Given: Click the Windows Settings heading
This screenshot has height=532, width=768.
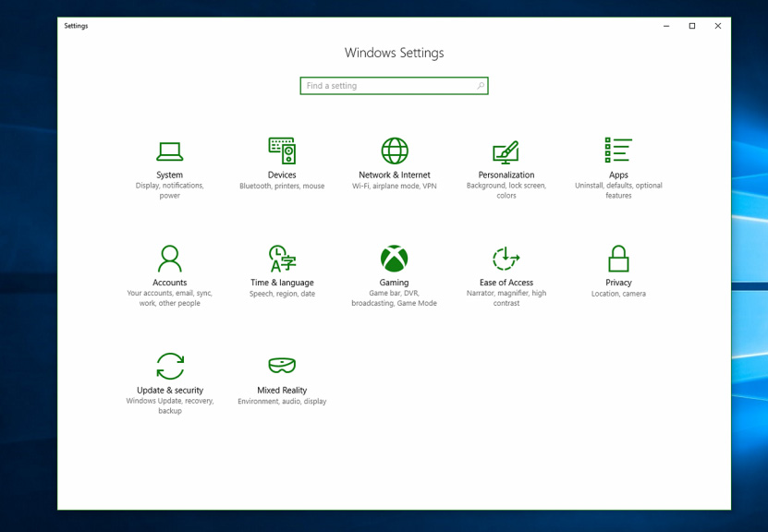Looking at the screenshot, I should click(395, 53).
